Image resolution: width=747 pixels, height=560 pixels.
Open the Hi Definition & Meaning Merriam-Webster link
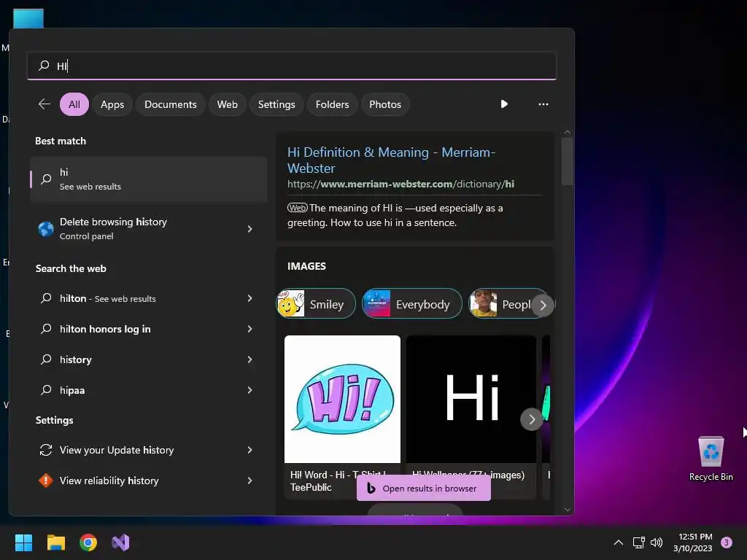click(x=391, y=160)
